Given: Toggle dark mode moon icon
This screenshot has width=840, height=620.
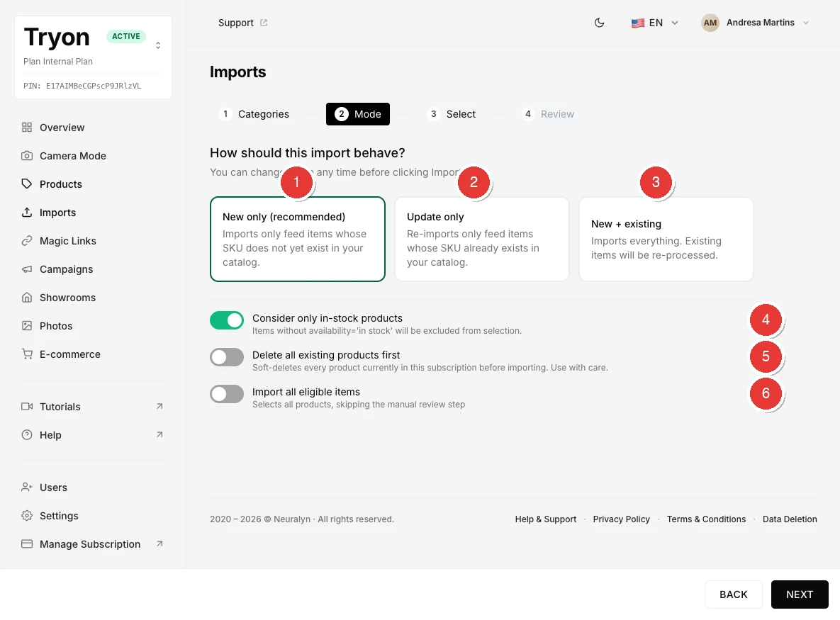Looking at the screenshot, I should (600, 23).
